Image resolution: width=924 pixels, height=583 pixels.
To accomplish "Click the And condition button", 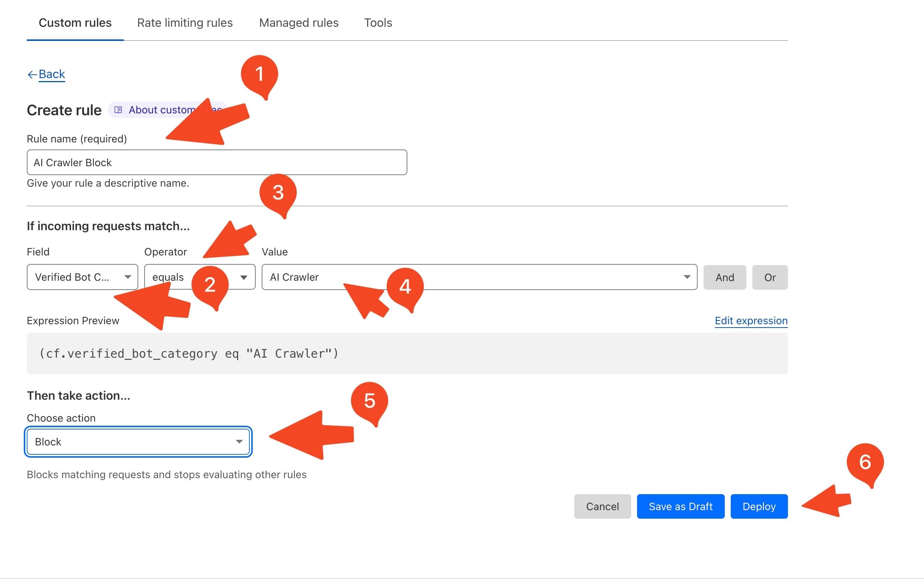I will tap(724, 276).
